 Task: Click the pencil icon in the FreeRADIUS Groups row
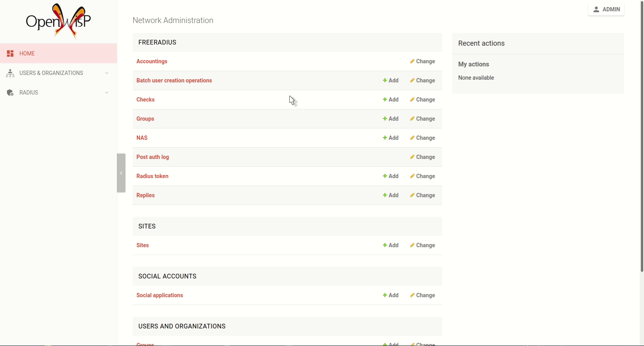click(412, 119)
